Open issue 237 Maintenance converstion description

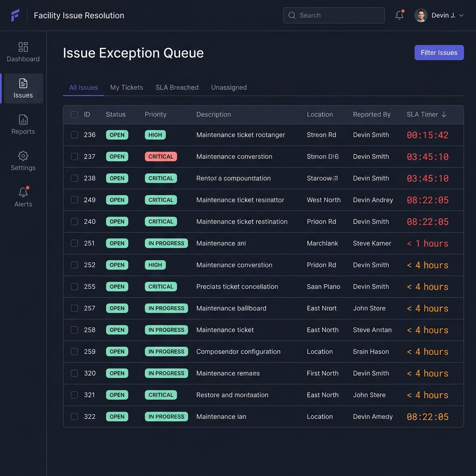pos(234,157)
